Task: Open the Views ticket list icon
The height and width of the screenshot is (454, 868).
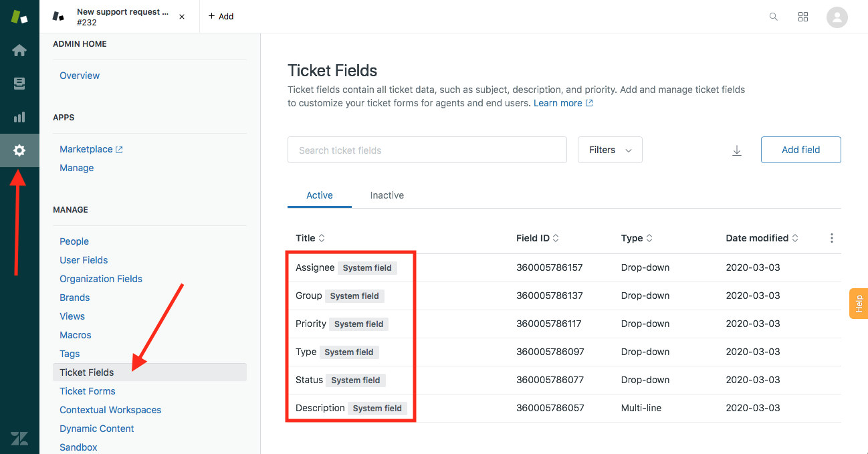Action: click(x=19, y=84)
